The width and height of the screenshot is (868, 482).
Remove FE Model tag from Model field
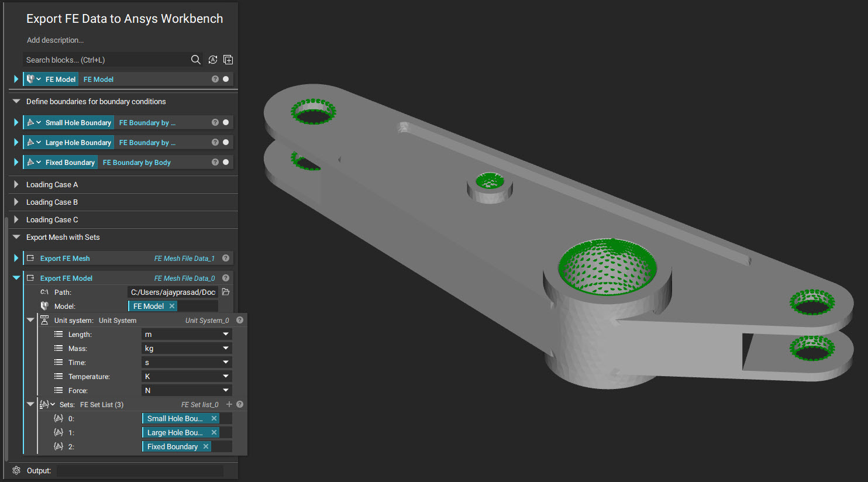(172, 306)
